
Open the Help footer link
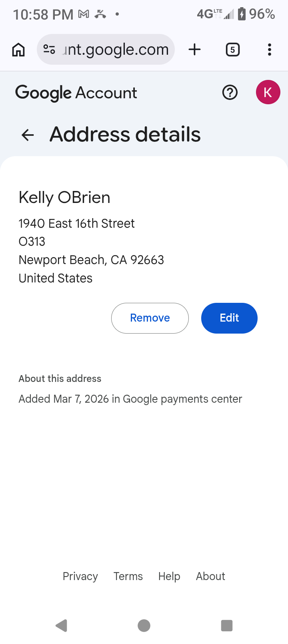[169, 576]
